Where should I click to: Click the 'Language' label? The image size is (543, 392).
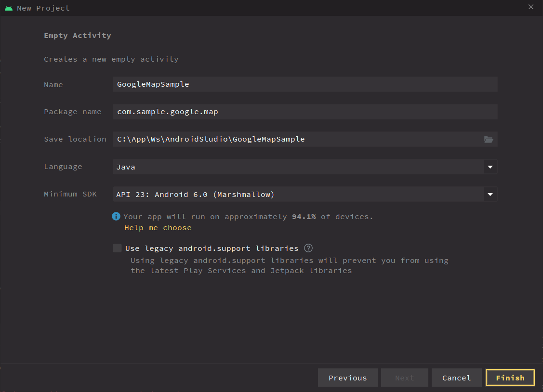63,167
